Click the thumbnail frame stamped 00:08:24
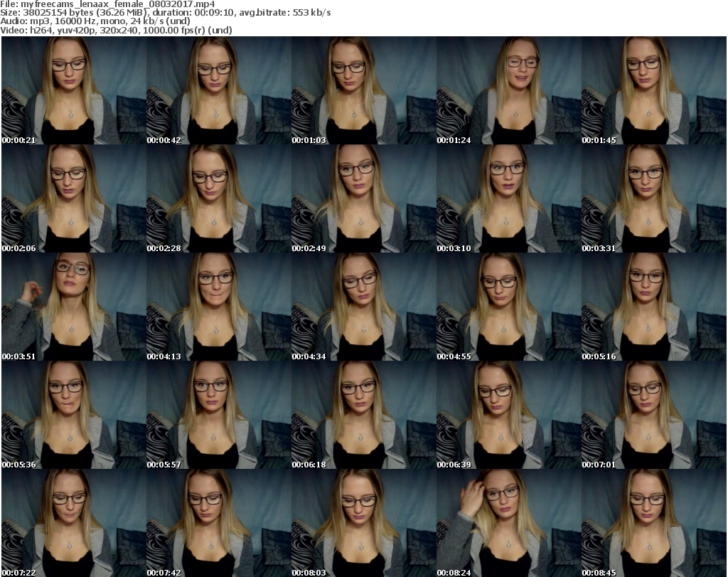 (x=509, y=523)
